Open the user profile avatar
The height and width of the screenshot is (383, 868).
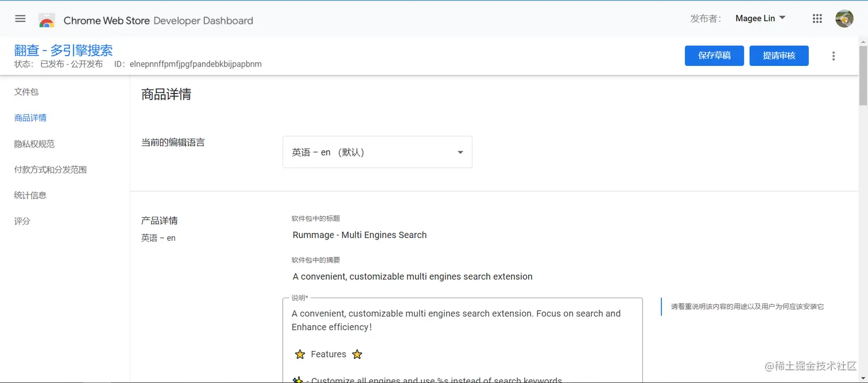pyautogui.click(x=844, y=18)
